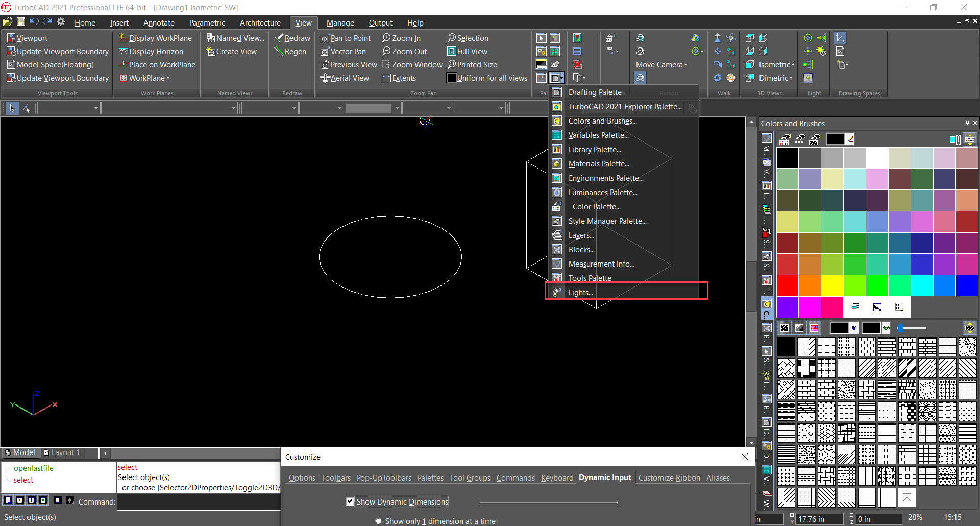Toggle Printed Size view option
Viewport: 980px width, 526px height.
(x=472, y=65)
